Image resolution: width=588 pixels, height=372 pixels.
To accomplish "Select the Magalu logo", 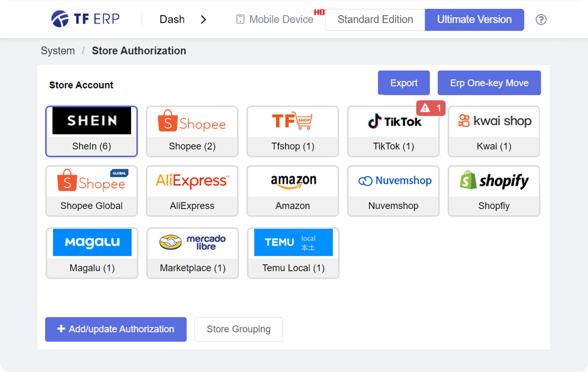I will tap(92, 242).
